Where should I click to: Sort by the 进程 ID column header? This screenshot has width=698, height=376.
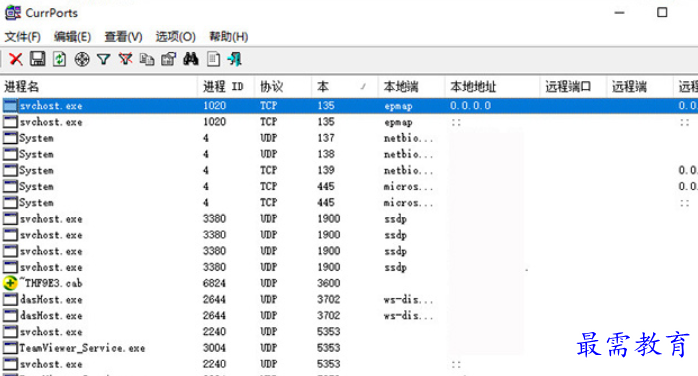[226, 86]
